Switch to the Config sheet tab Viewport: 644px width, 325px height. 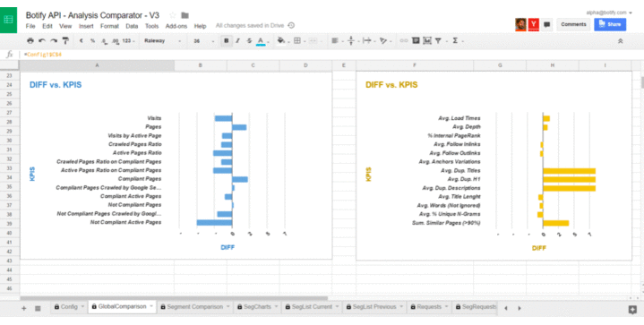click(x=69, y=307)
